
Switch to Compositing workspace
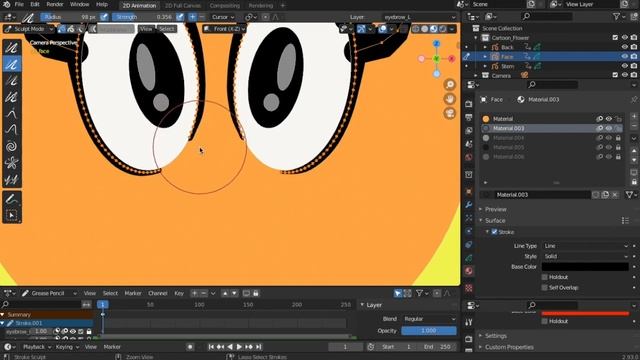[x=224, y=6]
